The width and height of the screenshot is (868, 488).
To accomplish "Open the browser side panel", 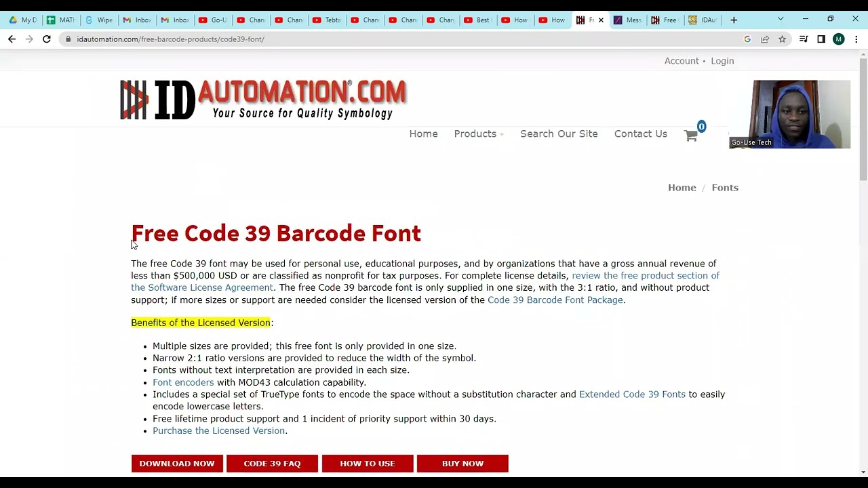I will point(821,39).
